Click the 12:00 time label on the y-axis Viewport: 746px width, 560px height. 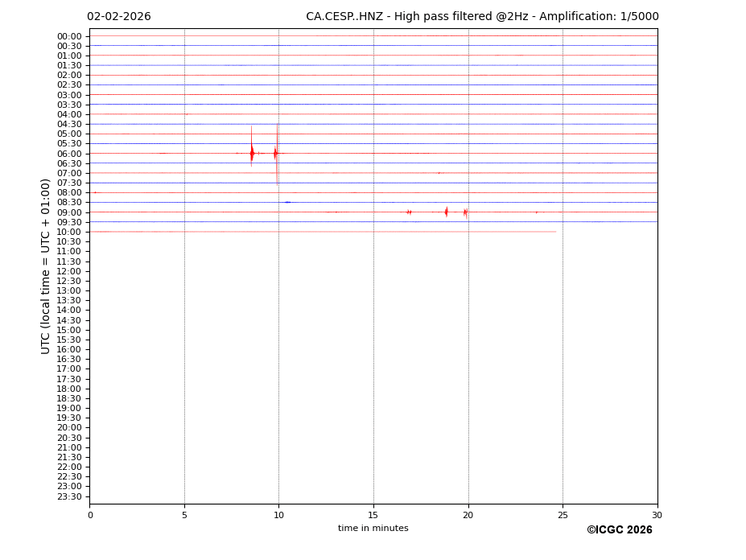click(69, 271)
